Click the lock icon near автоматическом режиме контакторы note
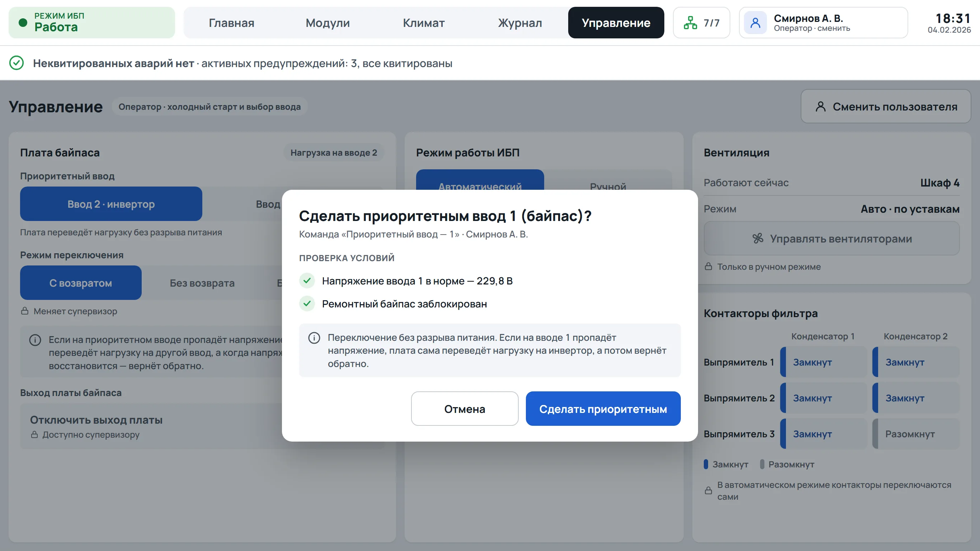Screen dimensions: 980x551 pos(708,490)
